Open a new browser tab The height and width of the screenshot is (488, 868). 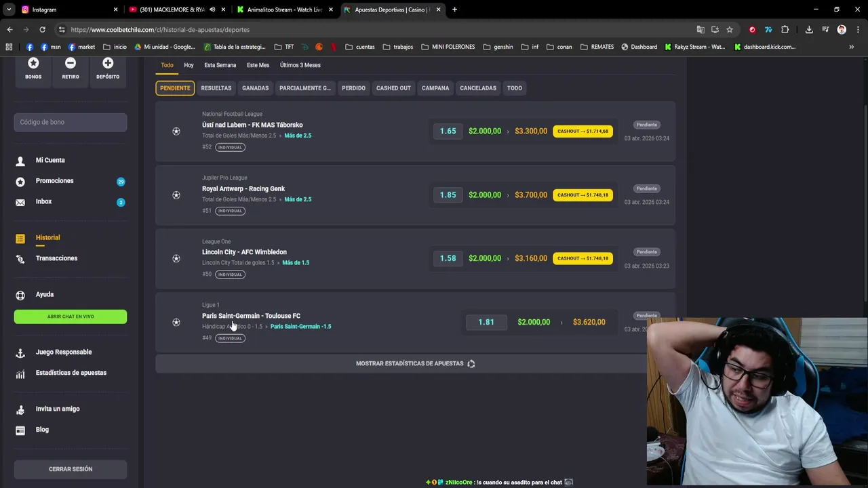pos(454,9)
